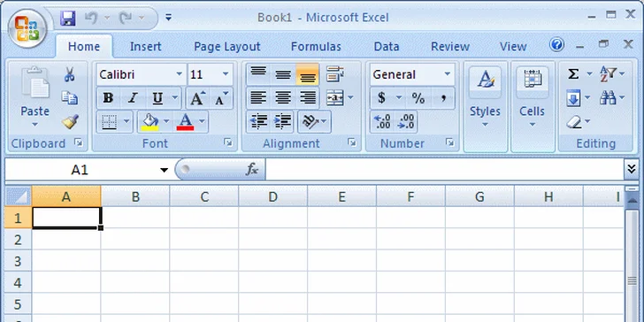The image size is (644, 322).
Task: Toggle Underline formatting
Action: pyautogui.click(x=157, y=98)
